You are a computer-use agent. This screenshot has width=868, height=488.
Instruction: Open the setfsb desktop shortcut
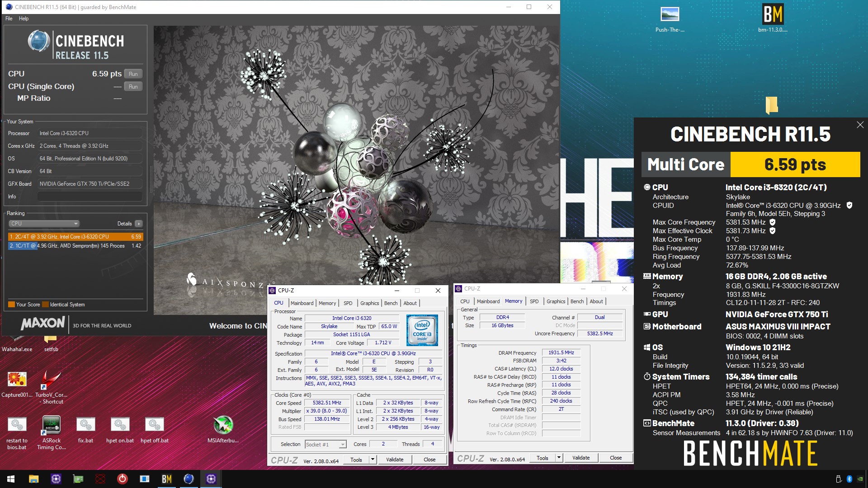(51, 343)
